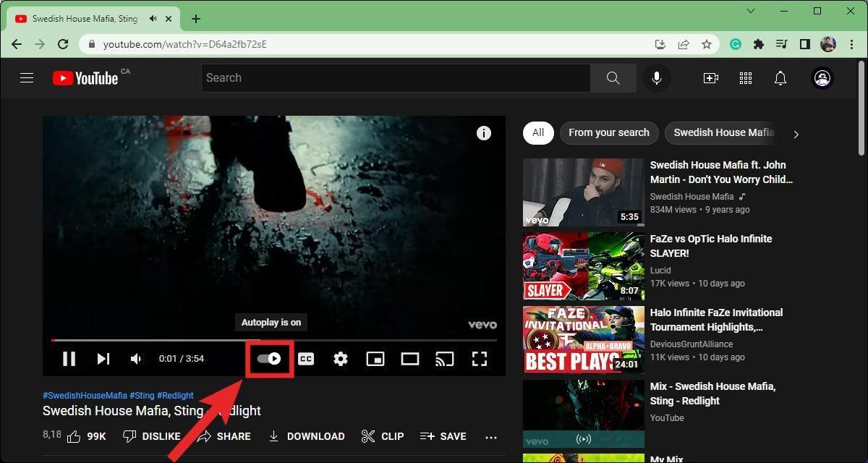Cast the video with Play on TV icon
Image resolution: width=868 pixels, height=463 pixels.
coord(444,359)
